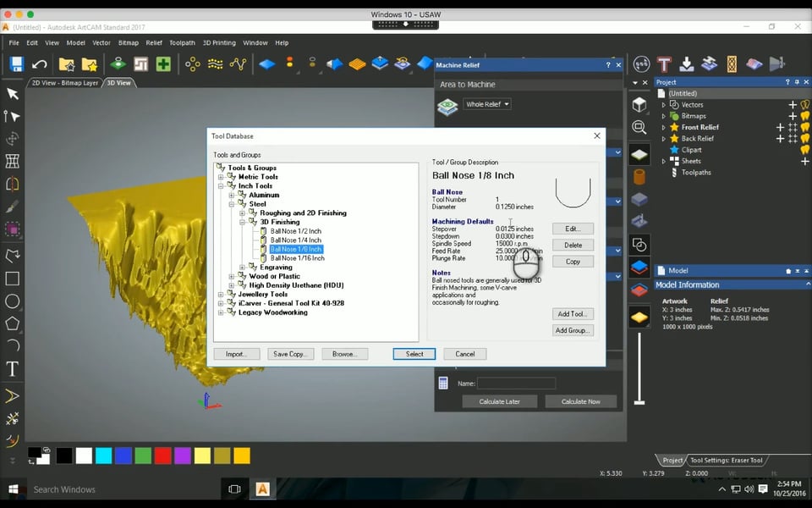Click the Add Tool... button

click(573, 314)
